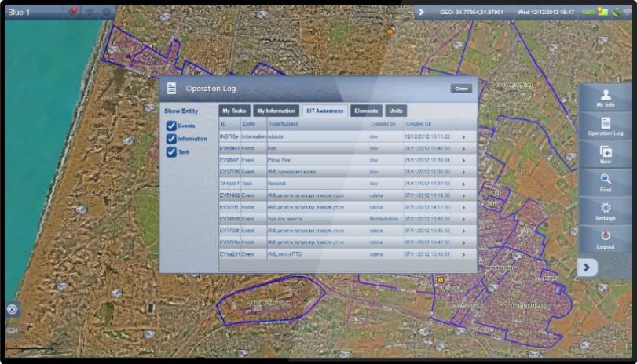This screenshot has width=637, height=364.
Task: Expand the row created at 13:47:32
Action: [x=463, y=243]
